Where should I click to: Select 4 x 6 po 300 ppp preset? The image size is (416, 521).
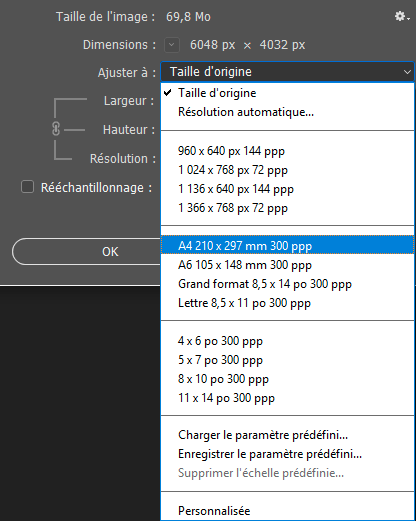[288, 341]
